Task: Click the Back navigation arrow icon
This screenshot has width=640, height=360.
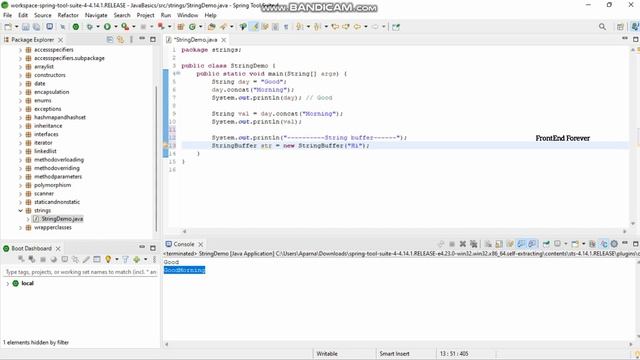Action: click(357, 27)
